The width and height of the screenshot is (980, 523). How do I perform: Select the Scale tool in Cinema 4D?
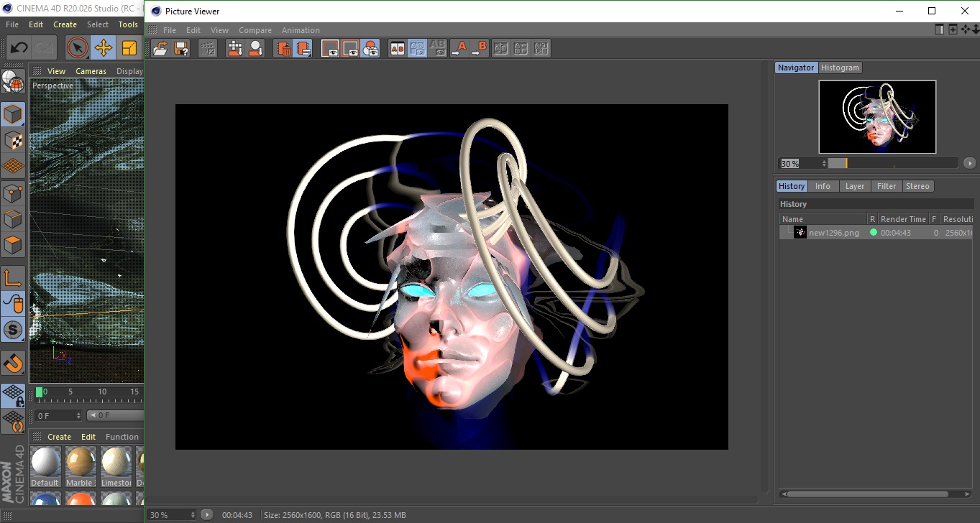tap(129, 48)
